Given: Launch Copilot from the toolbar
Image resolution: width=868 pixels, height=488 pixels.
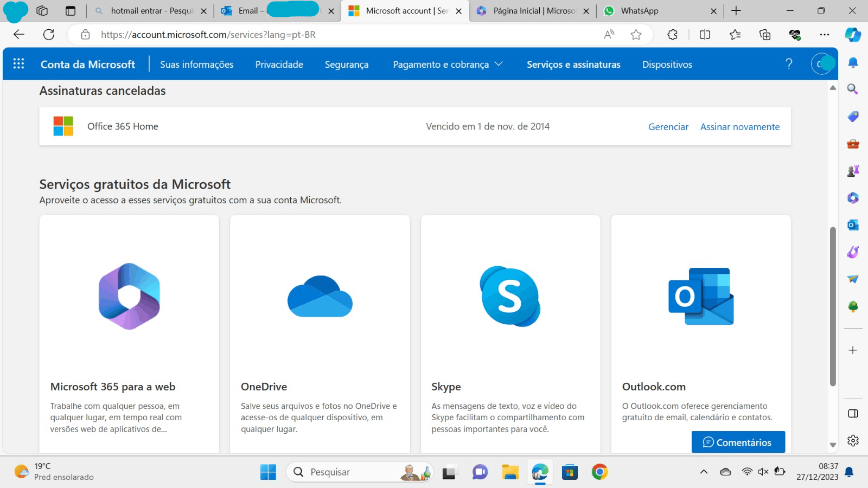Looking at the screenshot, I should pos(853,35).
